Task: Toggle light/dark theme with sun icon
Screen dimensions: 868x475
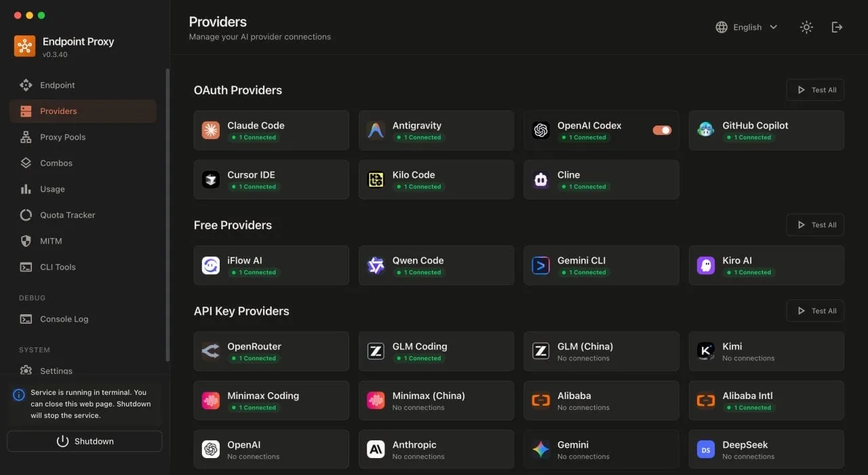Action: [806, 27]
